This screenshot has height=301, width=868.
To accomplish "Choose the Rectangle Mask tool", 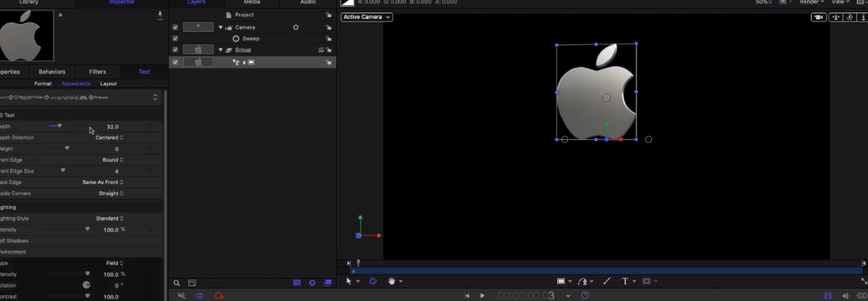I will 646,281.
